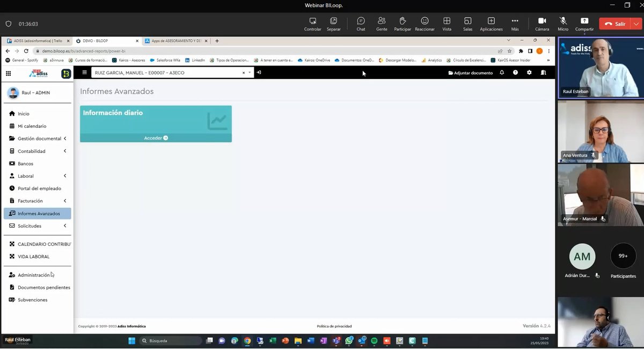Screen dimensions: 644x349
Task: Click the Búsqueda taskbar search box
Action: tap(171, 340)
